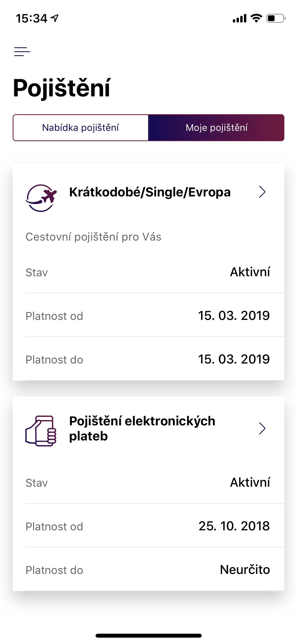This screenshot has width=297, height=644.
Task: Expand Krátkodobé/Single/Evropa details chevron
Action: (x=262, y=192)
